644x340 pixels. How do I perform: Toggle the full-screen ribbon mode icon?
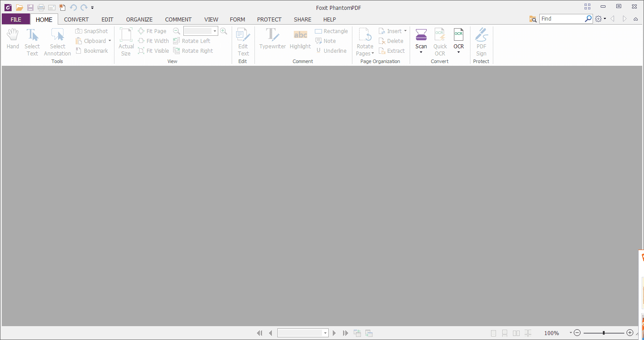[587, 6]
